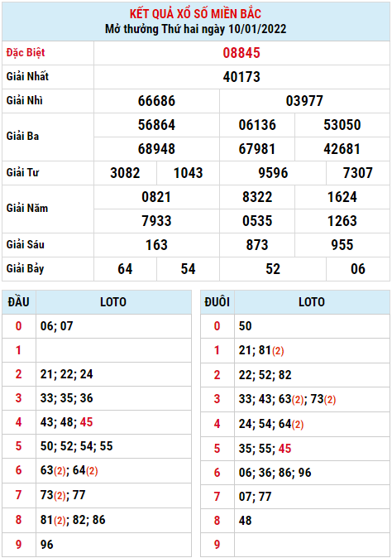Screen dimensions: 392x558
Task: Click the title Kết quả xổ số miền Bắc
Action: [195, 14]
